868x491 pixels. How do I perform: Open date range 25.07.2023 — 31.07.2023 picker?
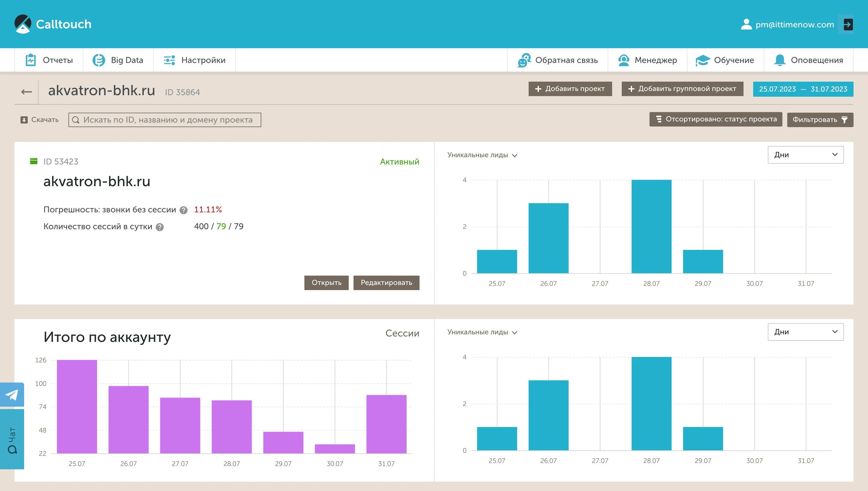(x=803, y=89)
